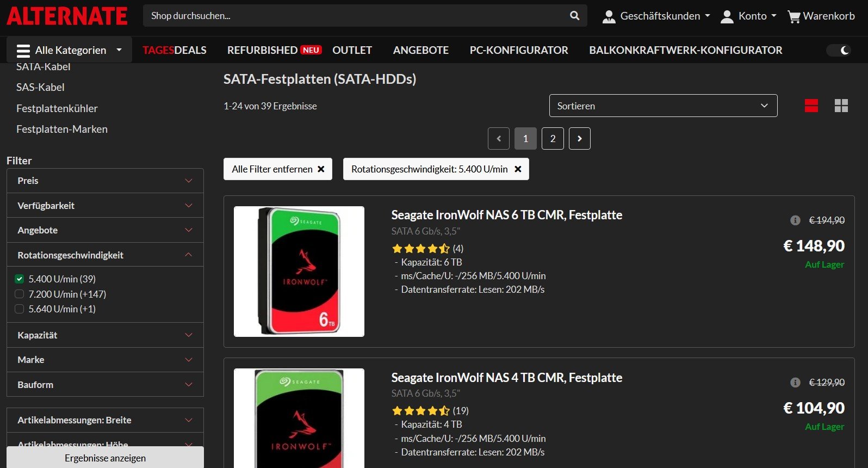868x468 pixels.
Task: Open Seagate IronWolf NAS 6 TB product link
Action: [506, 215]
